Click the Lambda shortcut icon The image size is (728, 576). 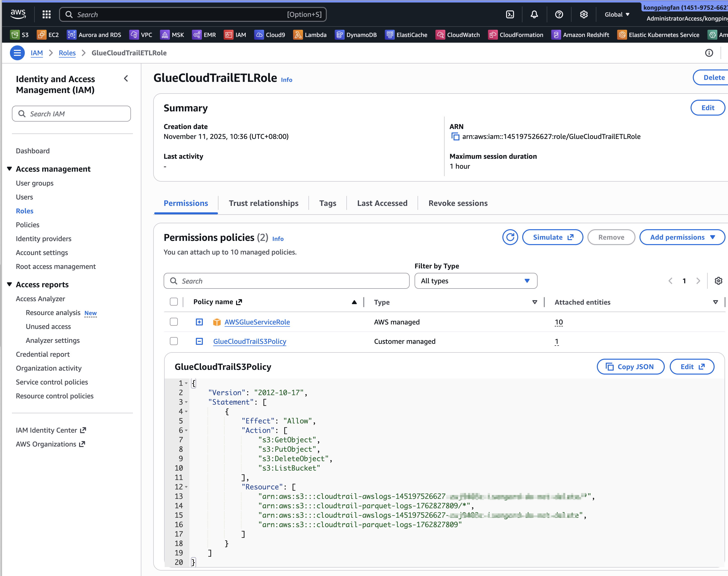pyautogui.click(x=298, y=35)
